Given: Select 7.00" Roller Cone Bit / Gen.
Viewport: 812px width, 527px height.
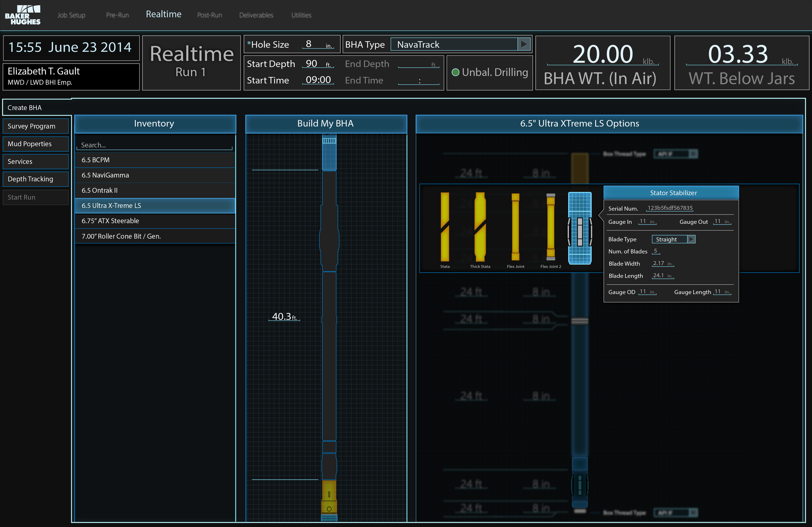Looking at the screenshot, I should pos(155,236).
